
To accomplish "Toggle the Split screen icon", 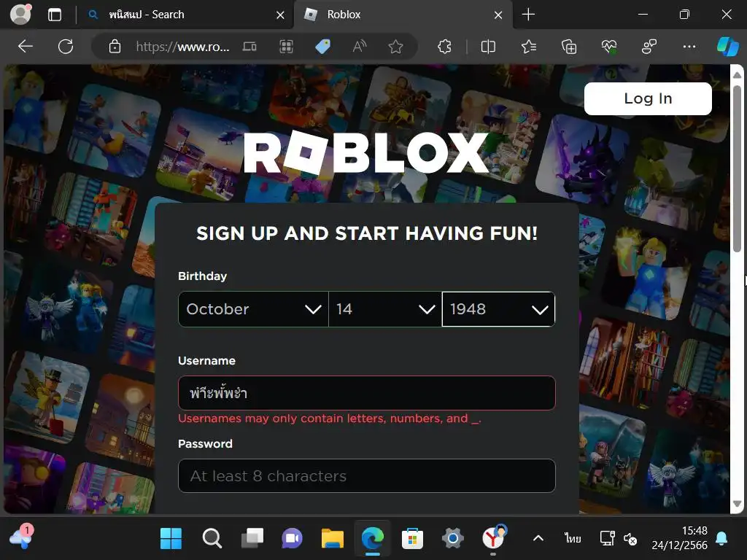I will coord(488,47).
